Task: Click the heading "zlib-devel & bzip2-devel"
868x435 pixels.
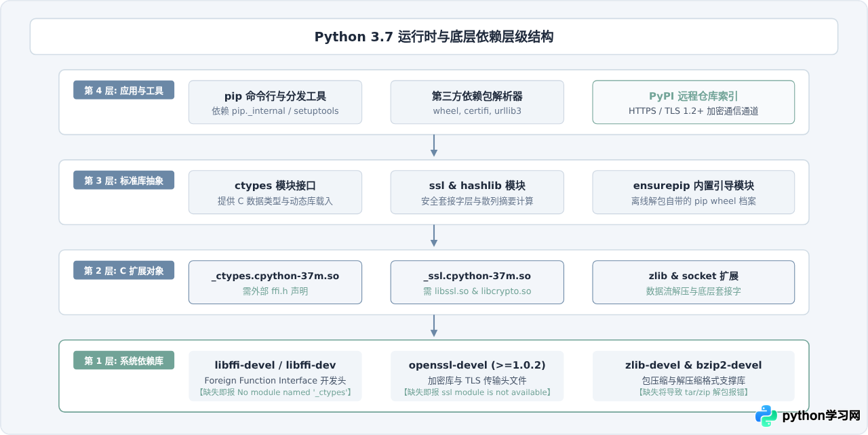Action: click(693, 365)
